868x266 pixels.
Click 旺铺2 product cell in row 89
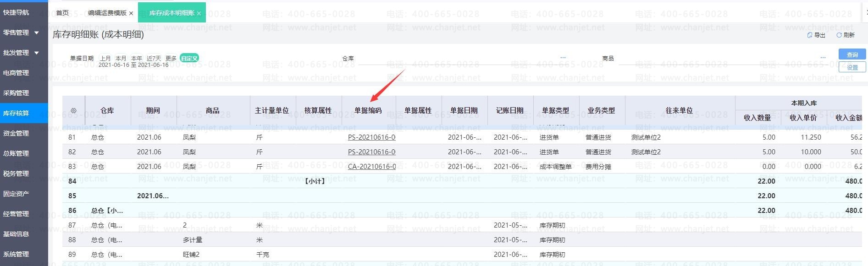pos(191,255)
